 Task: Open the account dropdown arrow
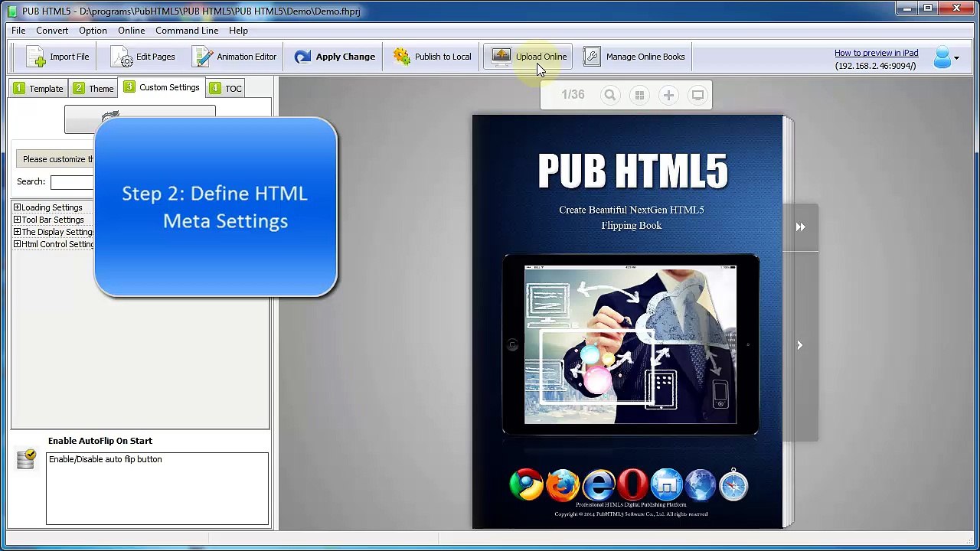(x=956, y=58)
